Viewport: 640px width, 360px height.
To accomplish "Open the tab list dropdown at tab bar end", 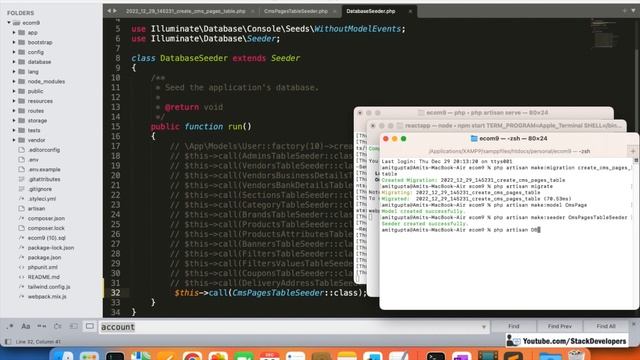I will [633, 11].
